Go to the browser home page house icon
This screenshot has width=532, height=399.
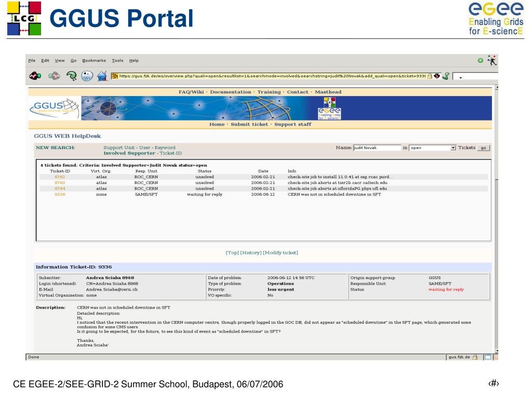click(x=102, y=76)
